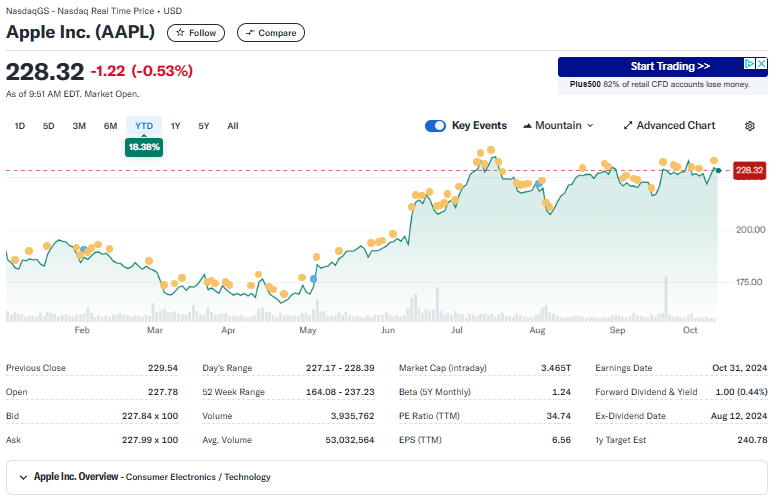Click the Compare button

click(271, 33)
